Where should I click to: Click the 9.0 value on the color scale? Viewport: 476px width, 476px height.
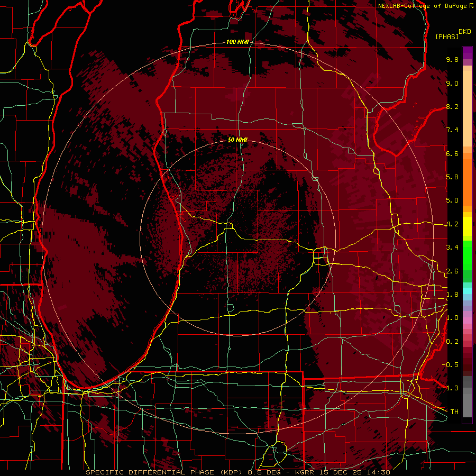point(452,83)
